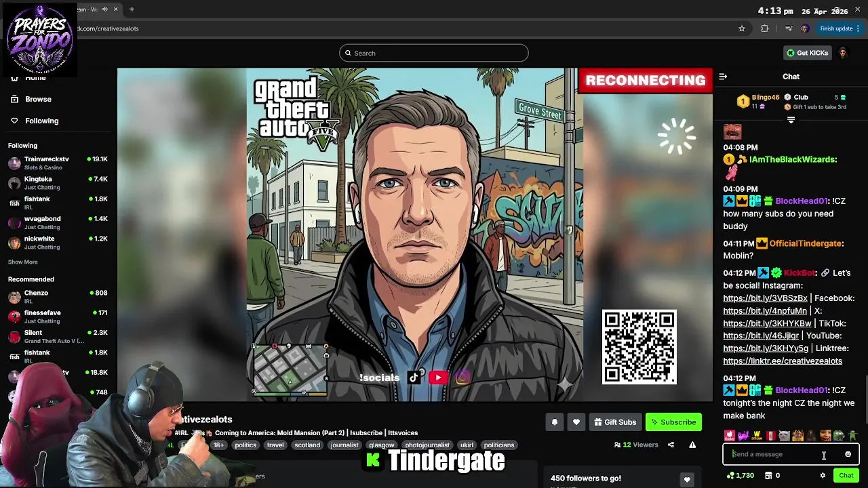Click report stream warning icon
This screenshot has height=488, width=868.
pos(692,445)
